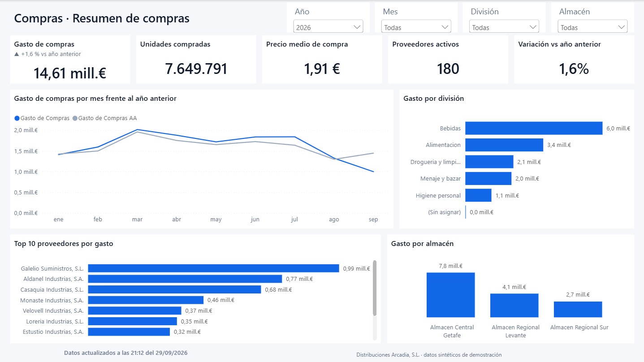Click the Gasto de Compras legend marker
Viewport: 644px width, 362px height.
(x=17, y=118)
